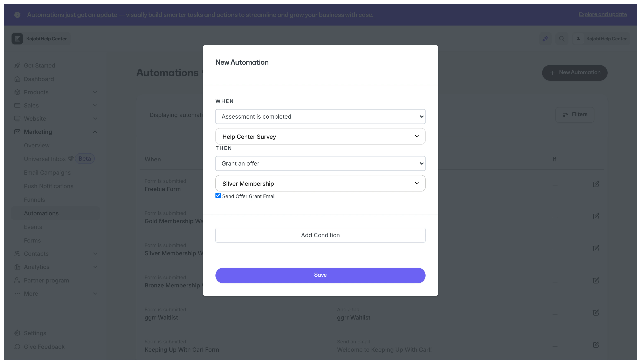Select the Kajabi Help Center logo icon
Viewport: 641px width, 364px height.
(x=17, y=38)
